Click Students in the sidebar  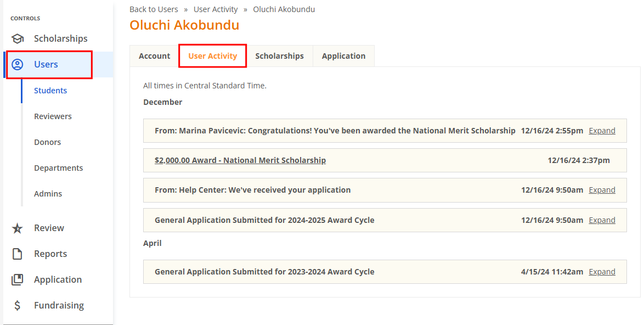tap(50, 90)
